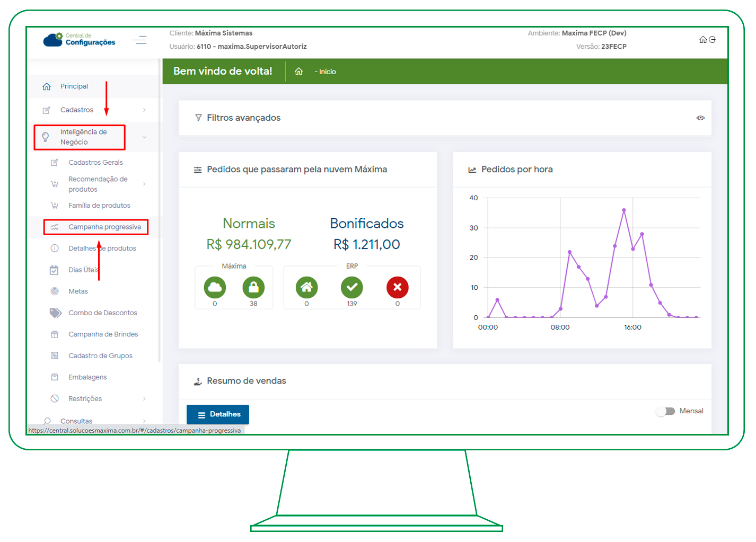This screenshot has width=756, height=542.
Task: Click the hamburger menu icon beside logo
Action: click(x=139, y=40)
